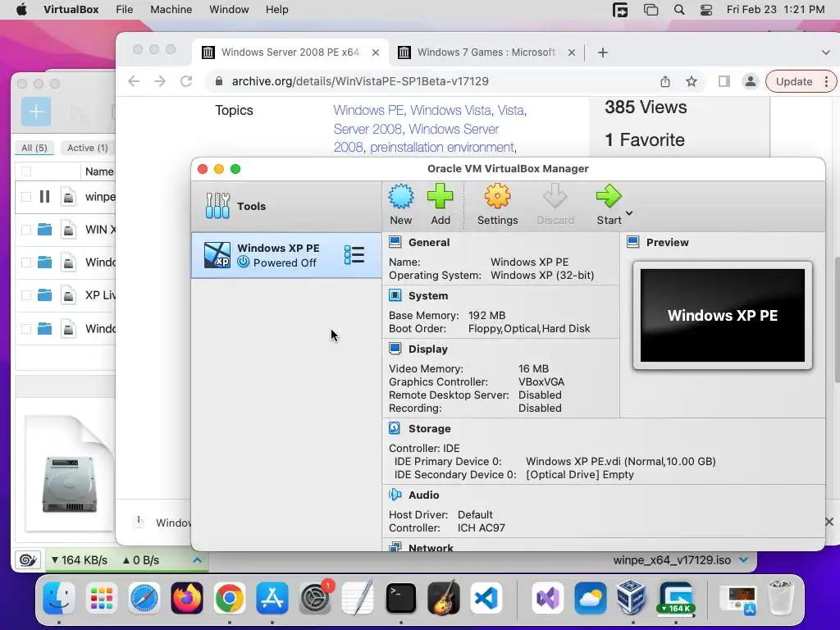
Task: Open a new Chrome tab with plus
Action: 603,52
